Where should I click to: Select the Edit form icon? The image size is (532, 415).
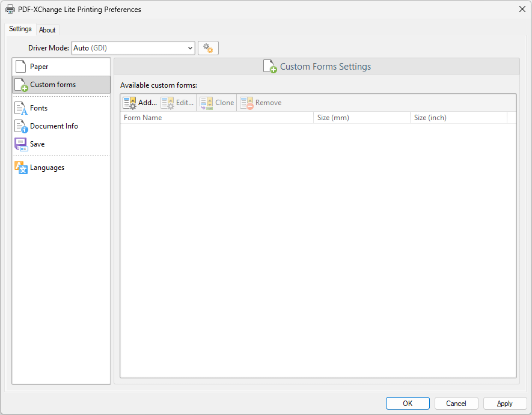pyautogui.click(x=167, y=102)
